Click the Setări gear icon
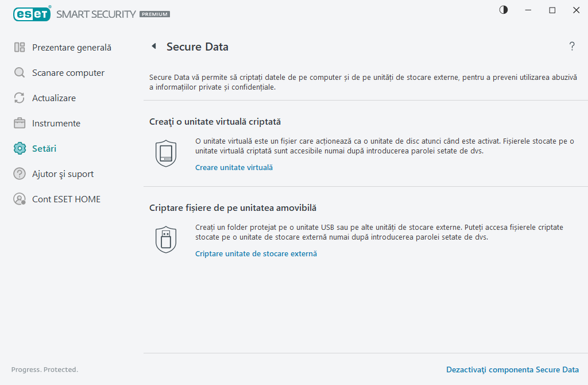This screenshot has height=385, width=588. coord(19,148)
